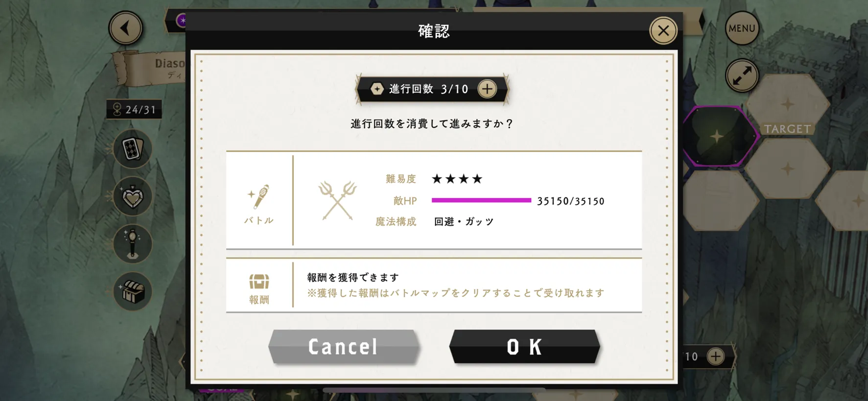The image size is (868, 401).
Task: Select the magic pen icon in sidebar
Action: 132,244
